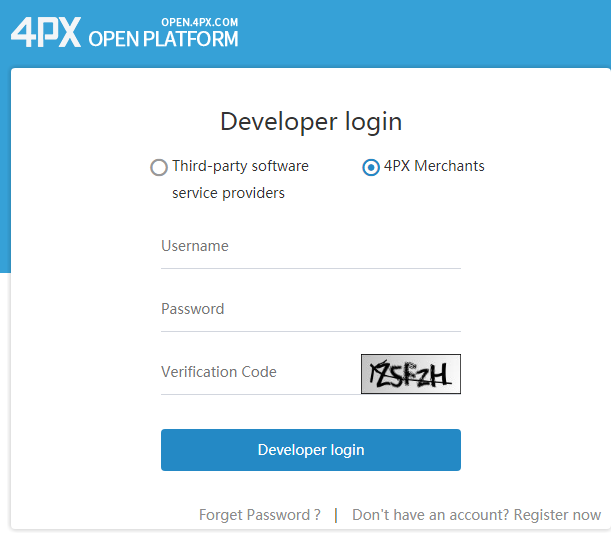Focus the Username input field
This screenshot has height=535, width=611.
(x=311, y=246)
